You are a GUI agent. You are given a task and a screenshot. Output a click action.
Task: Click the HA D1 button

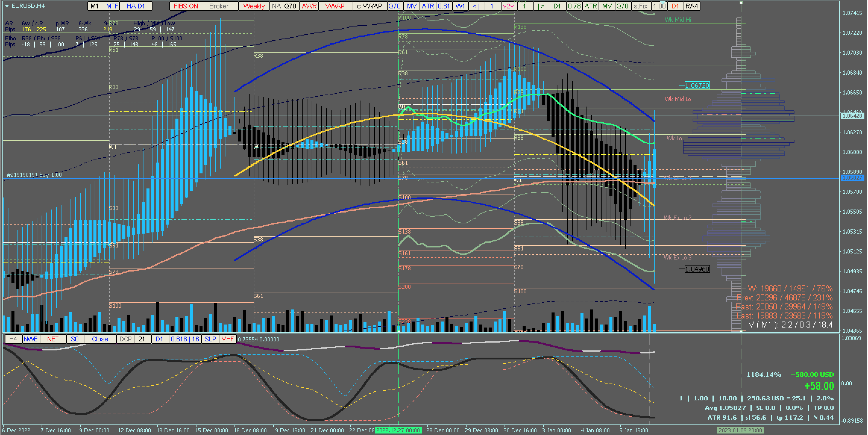point(135,6)
